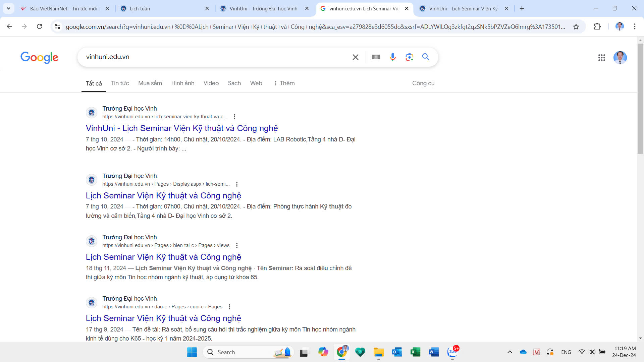Screen dimensions: 644x362
Task: Open the tab search dropdown arrow
Action: click(8, 8)
